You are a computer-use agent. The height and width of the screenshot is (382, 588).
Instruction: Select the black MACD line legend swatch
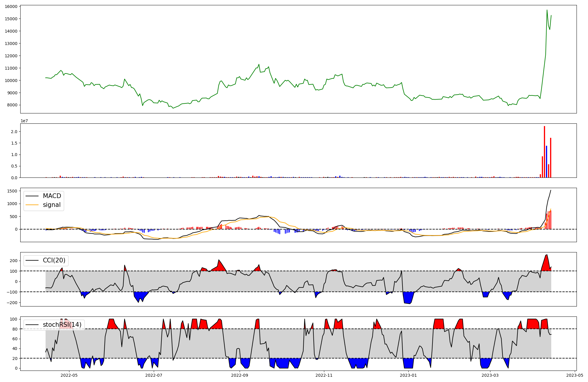[32, 196]
